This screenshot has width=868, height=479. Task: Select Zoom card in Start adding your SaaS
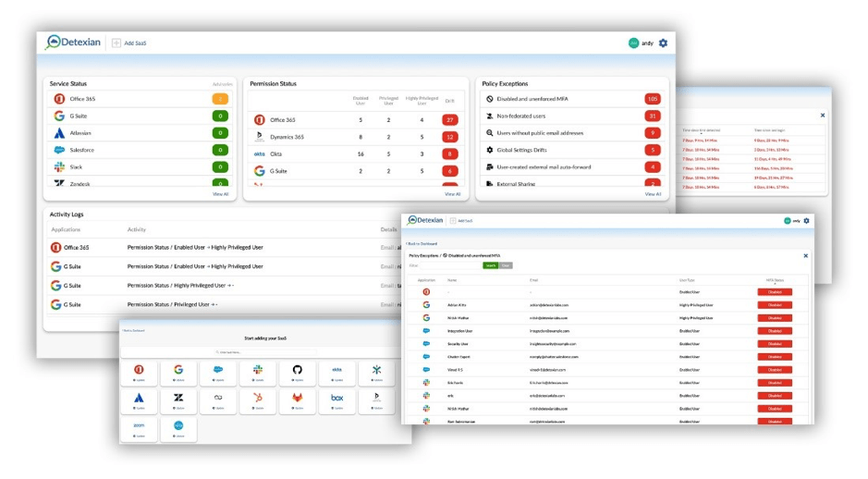(139, 429)
